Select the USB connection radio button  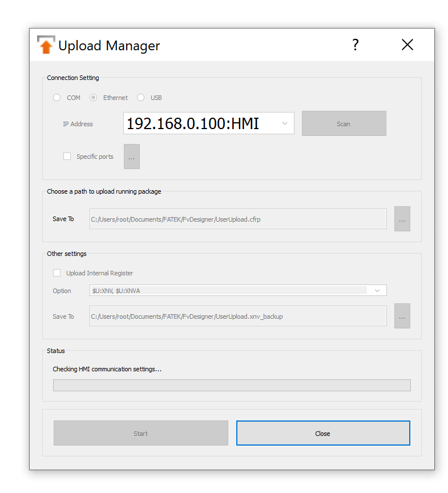[x=141, y=98]
